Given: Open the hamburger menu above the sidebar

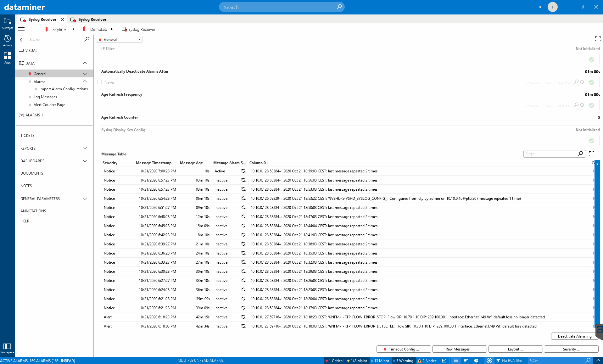Looking at the screenshot, I should point(21,29).
